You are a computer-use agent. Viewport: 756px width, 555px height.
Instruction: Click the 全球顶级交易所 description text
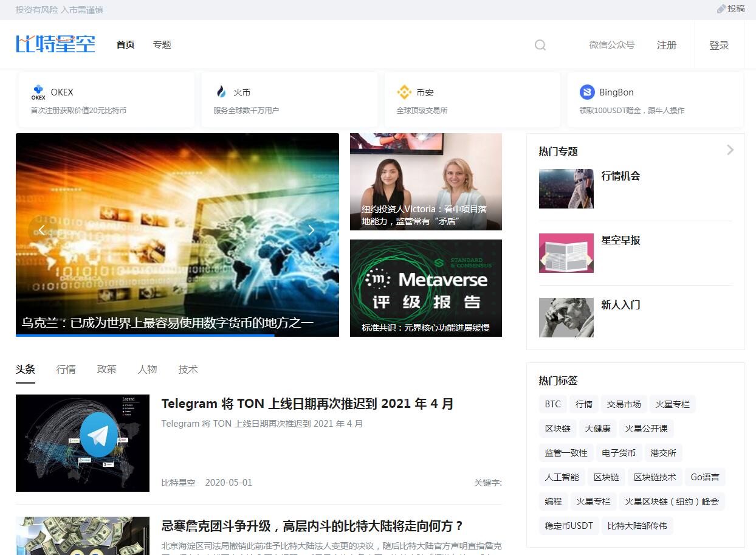[422, 111]
